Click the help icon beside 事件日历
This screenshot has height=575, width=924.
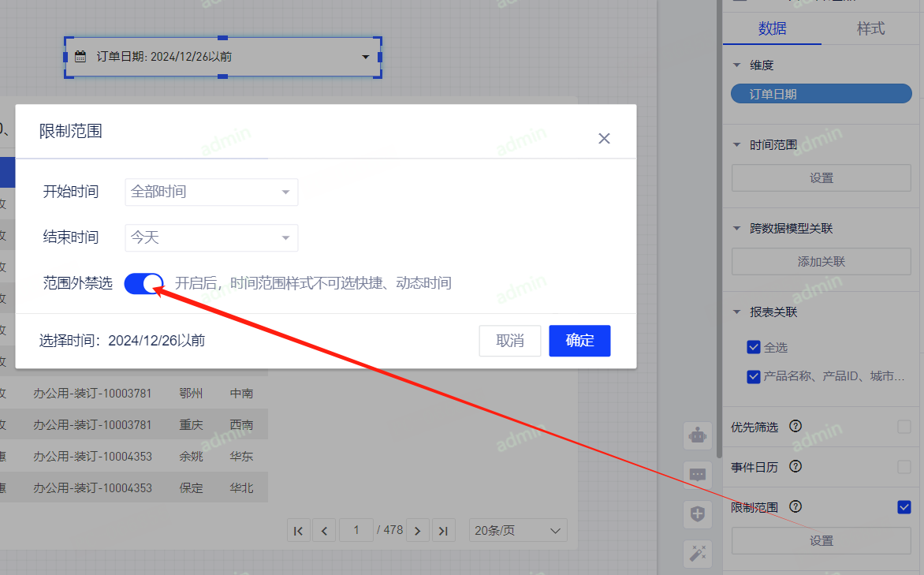coord(795,467)
